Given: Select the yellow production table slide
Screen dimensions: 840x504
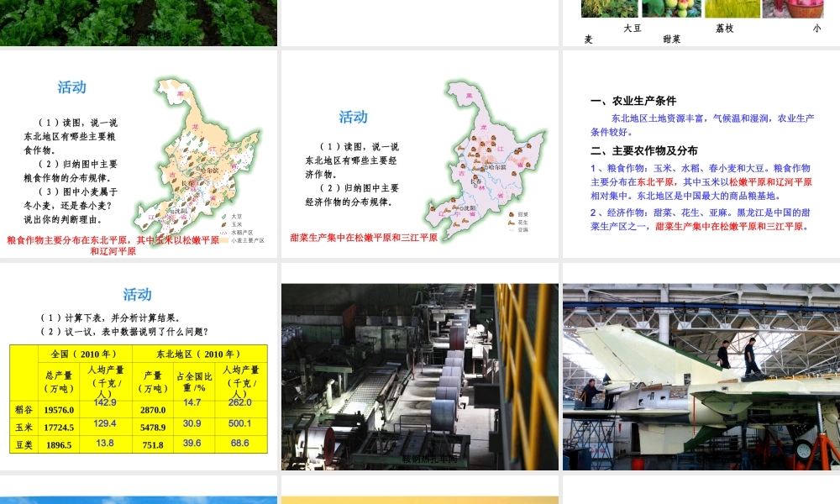Looking at the screenshot, I should pos(139,366).
